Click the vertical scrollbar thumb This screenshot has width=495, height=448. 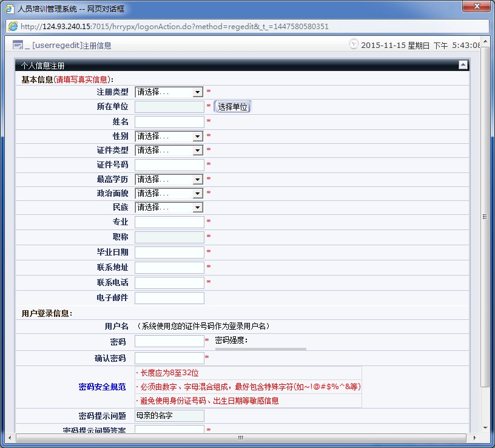pyautogui.click(x=485, y=219)
